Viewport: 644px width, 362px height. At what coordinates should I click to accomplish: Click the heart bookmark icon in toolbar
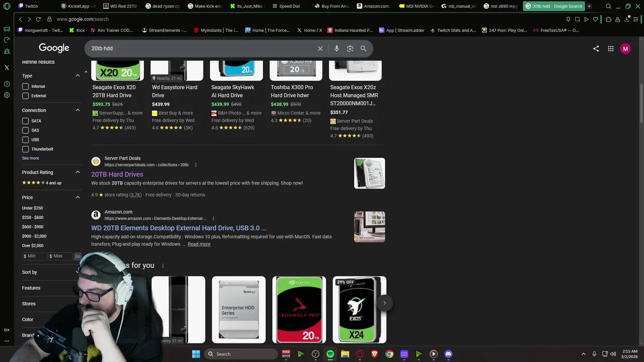pos(596,19)
